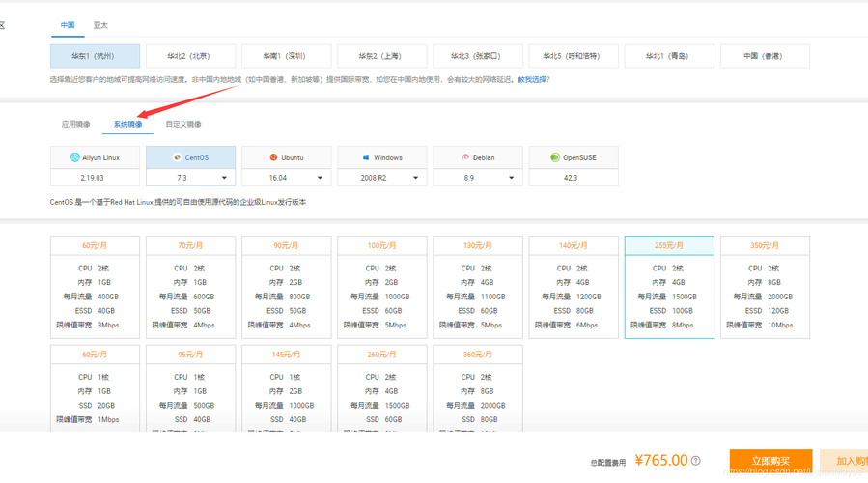This screenshot has height=483, width=868.
Task: Open the Windows 2008 R2 version dropdown
Action: (x=382, y=178)
